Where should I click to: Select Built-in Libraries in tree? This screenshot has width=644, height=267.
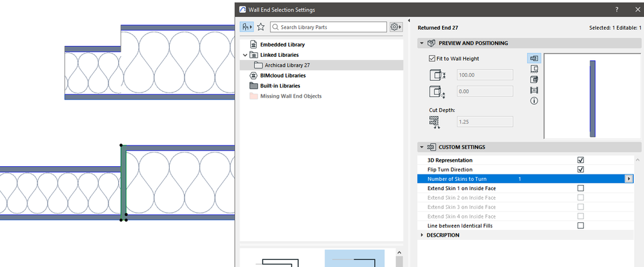click(x=280, y=86)
